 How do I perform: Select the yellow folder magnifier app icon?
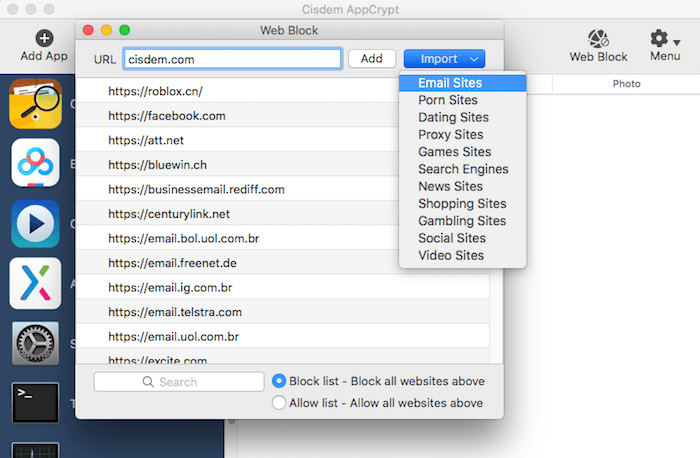pos(36,104)
